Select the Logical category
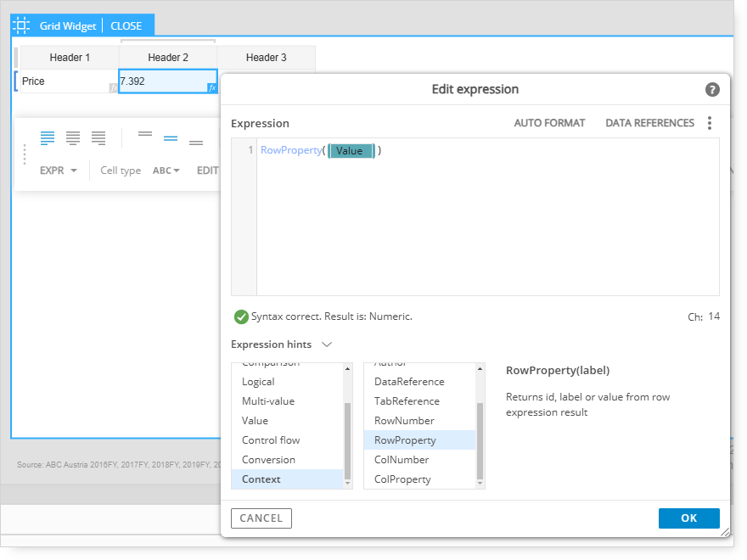The image size is (747, 560). (287, 382)
